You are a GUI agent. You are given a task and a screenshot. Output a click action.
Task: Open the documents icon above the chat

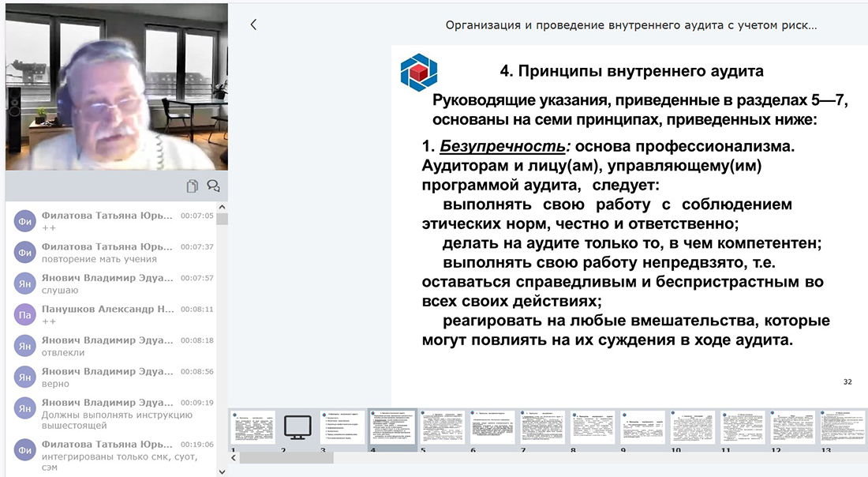(x=192, y=186)
